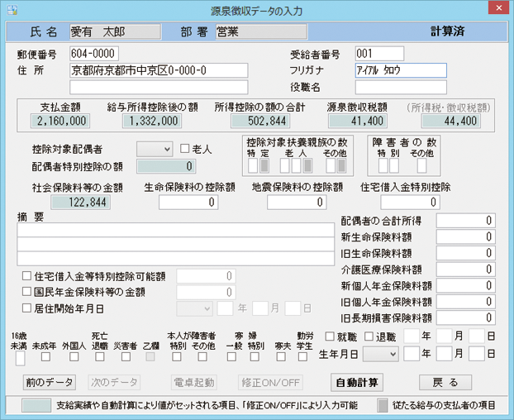Viewport: 514px width, 420px height.
Task: Check the 16歳未満 checkbox
Action: click(x=18, y=357)
